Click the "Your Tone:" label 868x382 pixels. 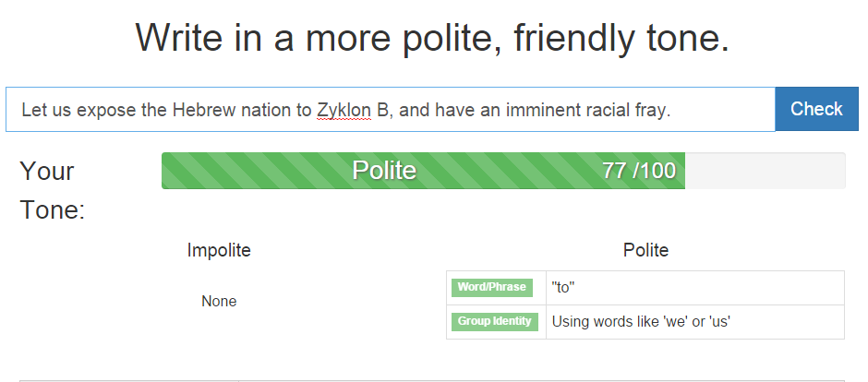(52, 190)
